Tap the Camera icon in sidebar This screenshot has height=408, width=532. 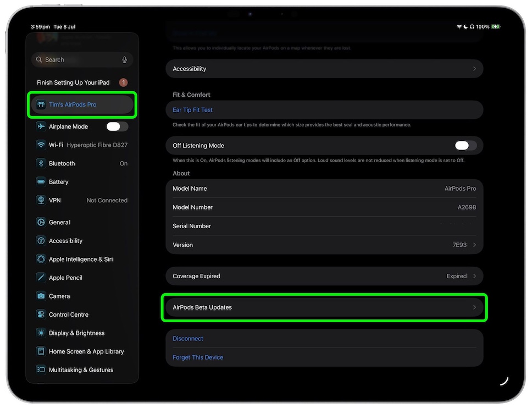click(x=41, y=296)
